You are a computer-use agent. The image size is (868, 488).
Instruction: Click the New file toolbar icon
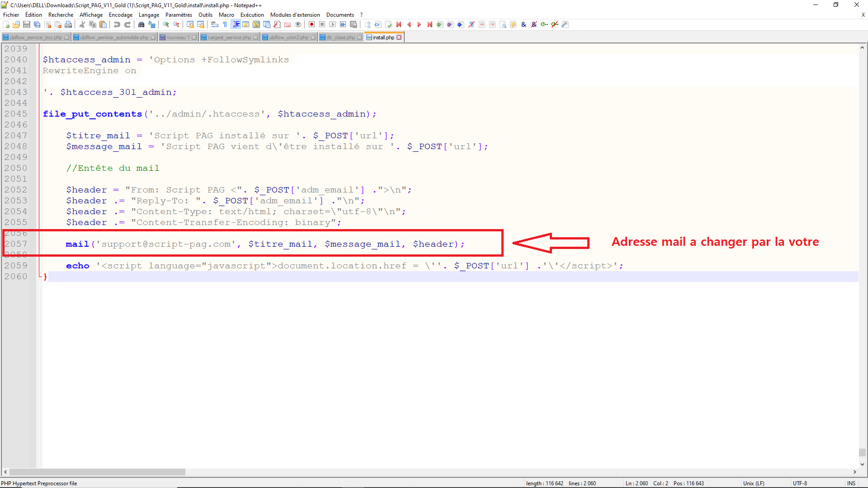pyautogui.click(x=6, y=24)
